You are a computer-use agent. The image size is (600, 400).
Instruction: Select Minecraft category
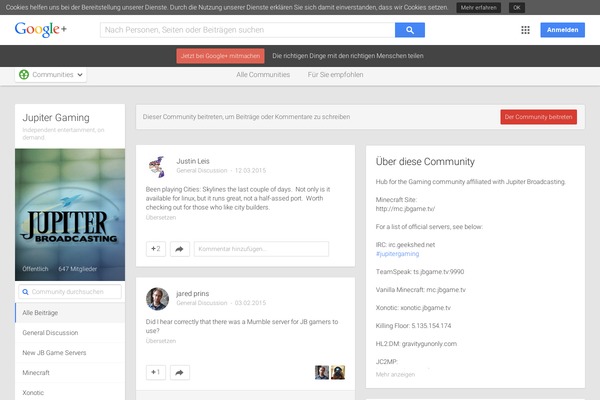(x=70, y=372)
